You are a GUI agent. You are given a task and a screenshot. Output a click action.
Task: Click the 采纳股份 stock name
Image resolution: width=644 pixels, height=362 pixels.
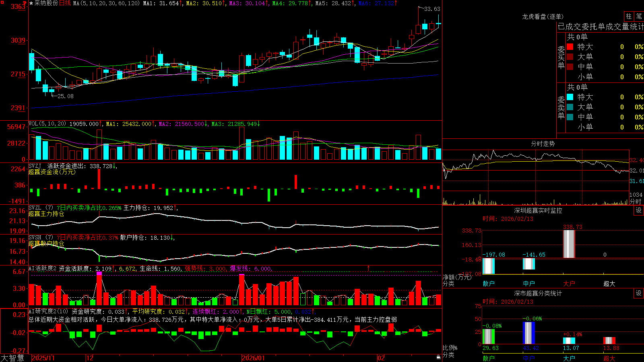[46, 3]
